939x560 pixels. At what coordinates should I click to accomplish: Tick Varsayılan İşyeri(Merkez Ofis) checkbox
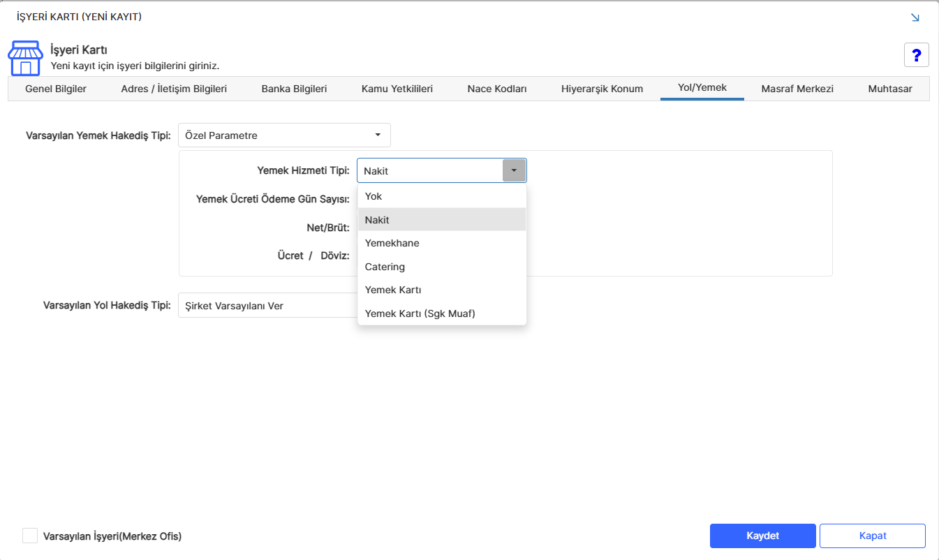(x=30, y=536)
